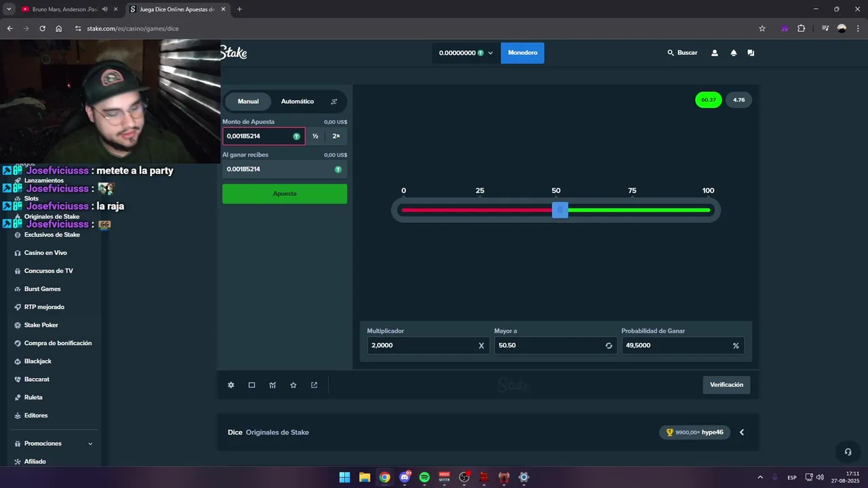Image resolution: width=868 pixels, height=488 pixels.
Task: Open Windows Start menu
Action: pyautogui.click(x=344, y=477)
